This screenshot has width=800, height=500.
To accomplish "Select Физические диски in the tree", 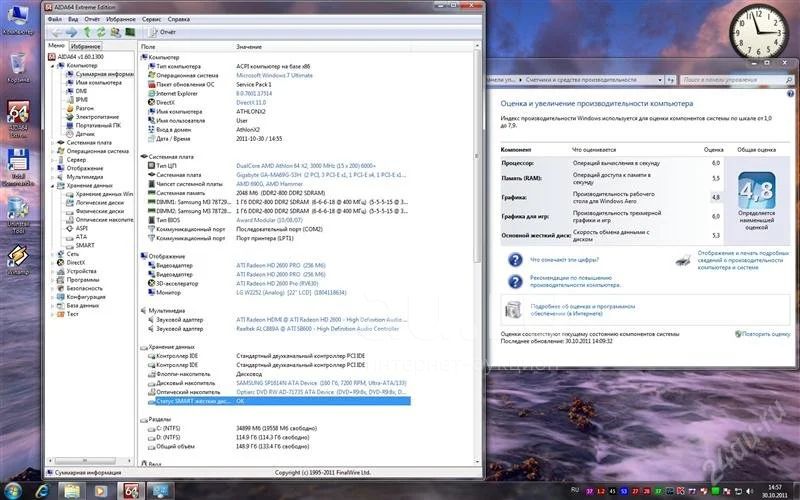I will coord(99,212).
